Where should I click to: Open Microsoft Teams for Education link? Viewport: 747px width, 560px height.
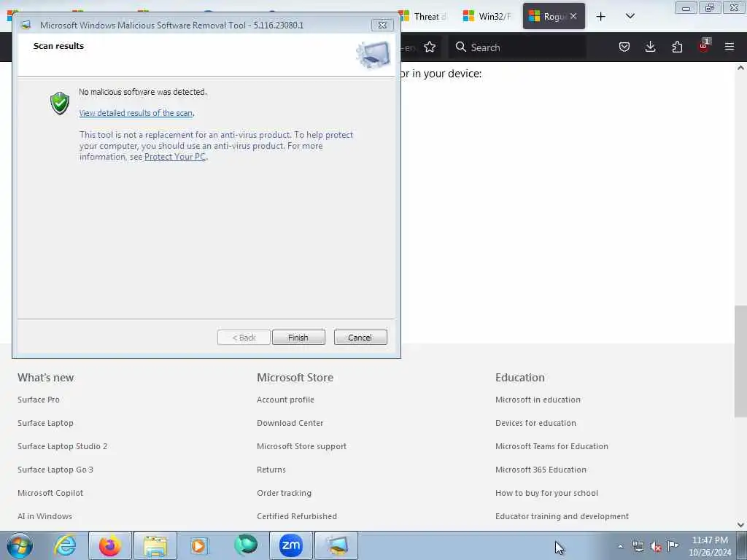coord(551,446)
